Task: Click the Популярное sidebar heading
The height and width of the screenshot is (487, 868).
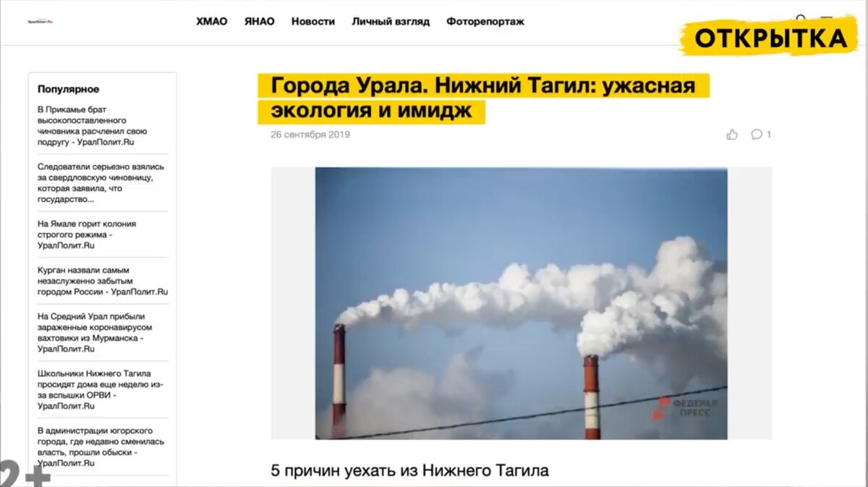Action: [68, 89]
